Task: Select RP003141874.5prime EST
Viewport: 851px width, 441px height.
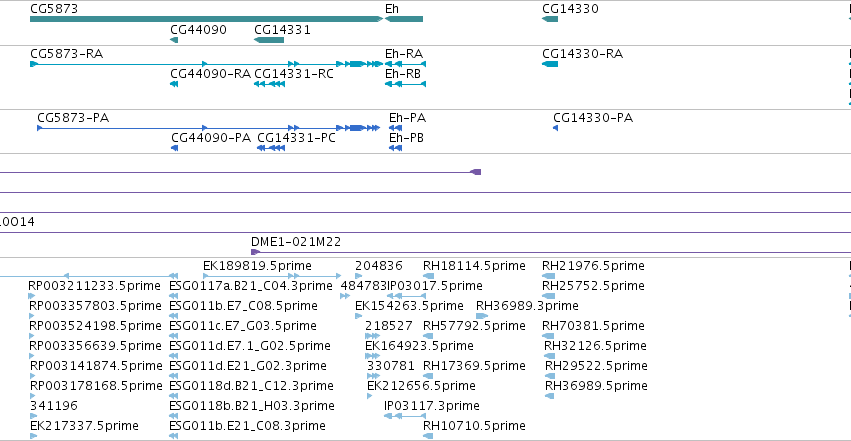Action: (x=33, y=376)
